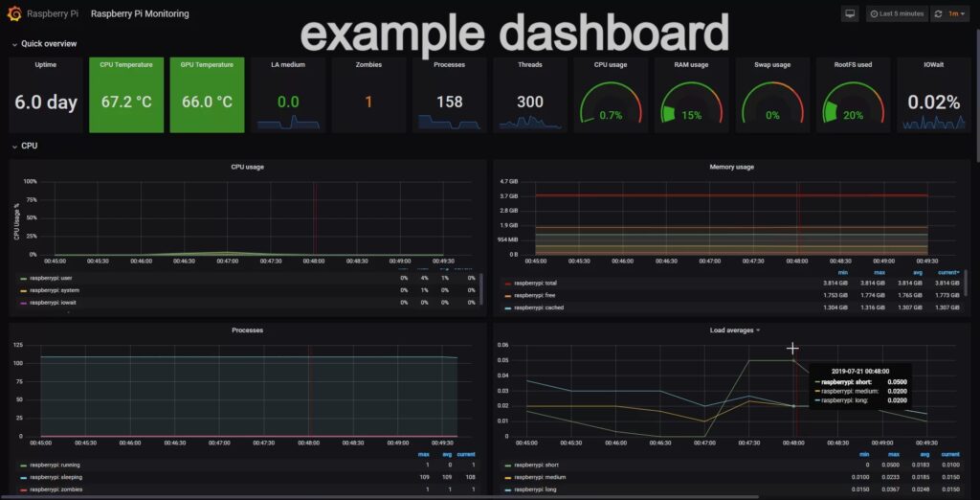The width and height of the screenshot is (980, 500).
Task: Click the CPU usage graph panel title
Action: point(248,167)
